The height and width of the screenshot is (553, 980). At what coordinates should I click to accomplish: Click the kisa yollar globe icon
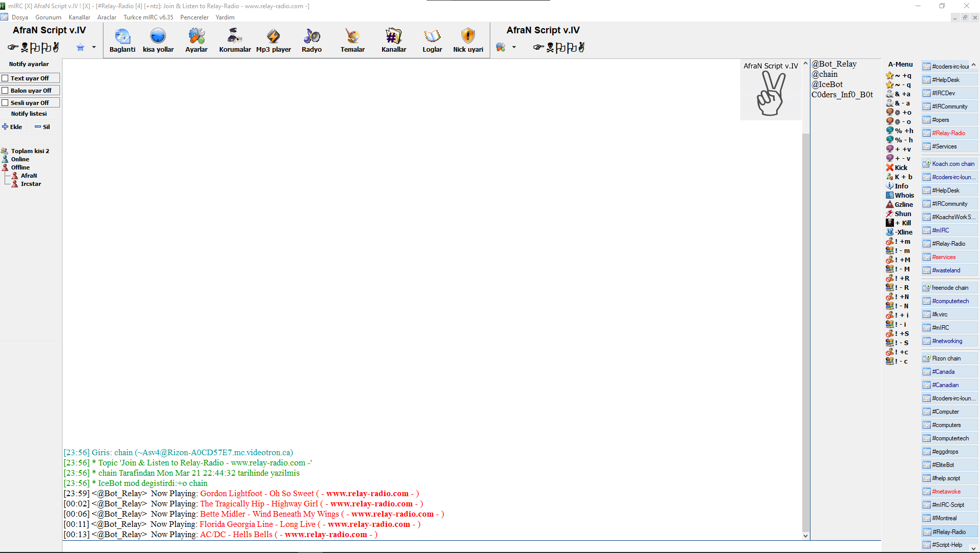pyautogui.click(x=158, y=36)
